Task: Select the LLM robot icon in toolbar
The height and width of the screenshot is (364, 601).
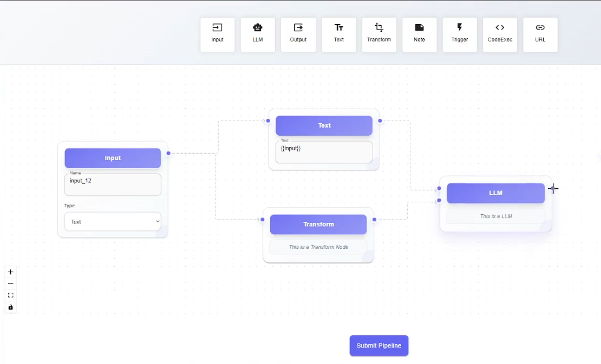Action: click(x=258, y=28)
